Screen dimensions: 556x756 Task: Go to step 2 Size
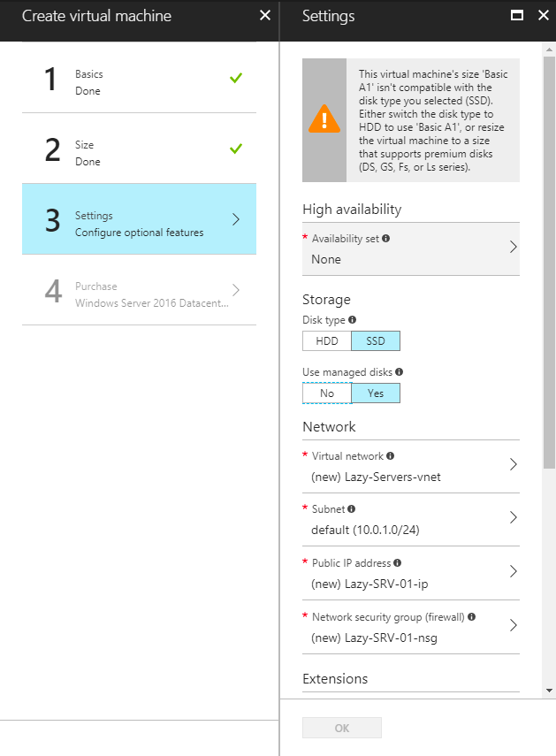coord(139,153)
